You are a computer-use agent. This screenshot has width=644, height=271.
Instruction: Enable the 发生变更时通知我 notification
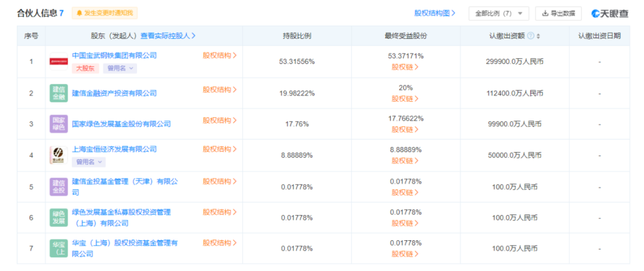tap(104, 13)
